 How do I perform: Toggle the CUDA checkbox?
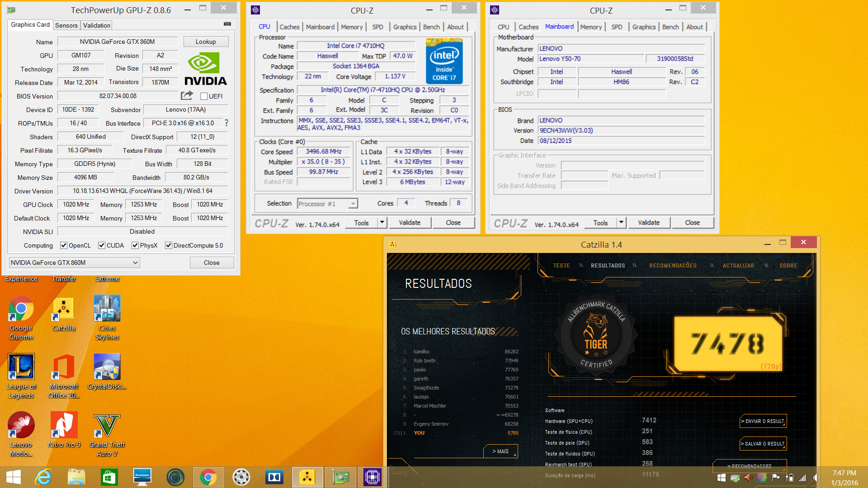(x=102, y=245)
